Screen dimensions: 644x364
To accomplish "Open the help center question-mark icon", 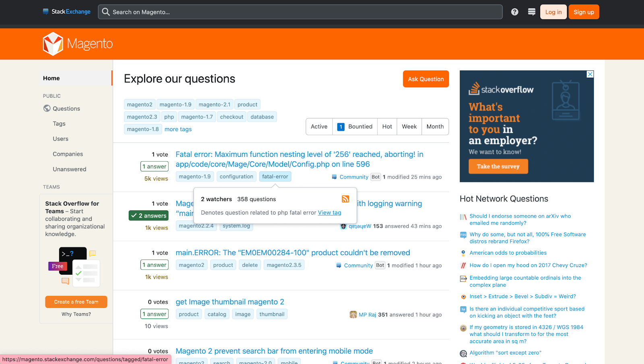I will 514,12.
